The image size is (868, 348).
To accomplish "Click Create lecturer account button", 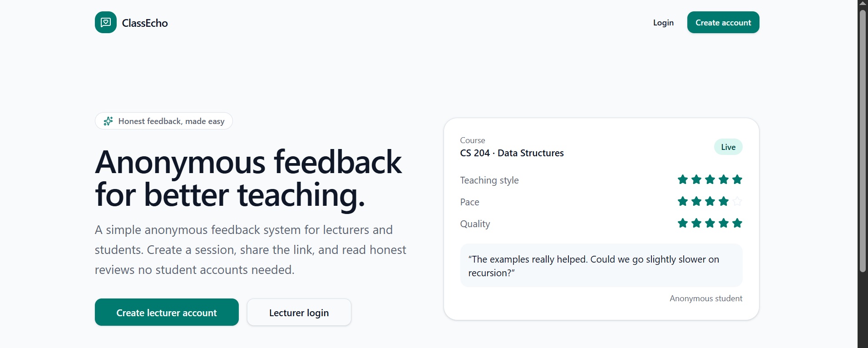I will point(167,312).
